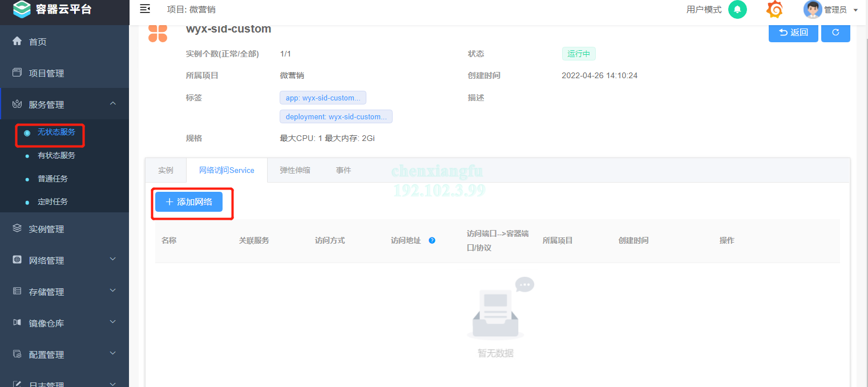868x387 pixels.
Task: Click the 返回 back button
Action: pyautogui.click(x=793, y=32)
